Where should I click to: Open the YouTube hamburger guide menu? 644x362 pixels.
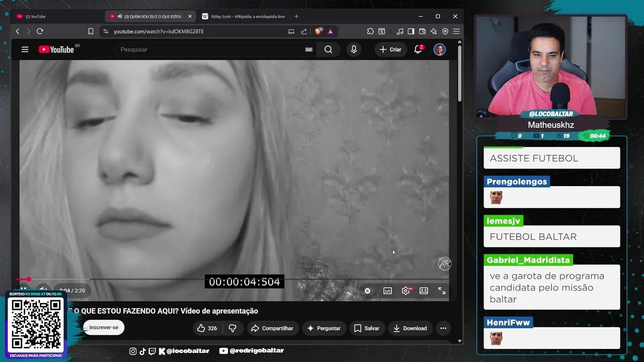click(25, 49)
